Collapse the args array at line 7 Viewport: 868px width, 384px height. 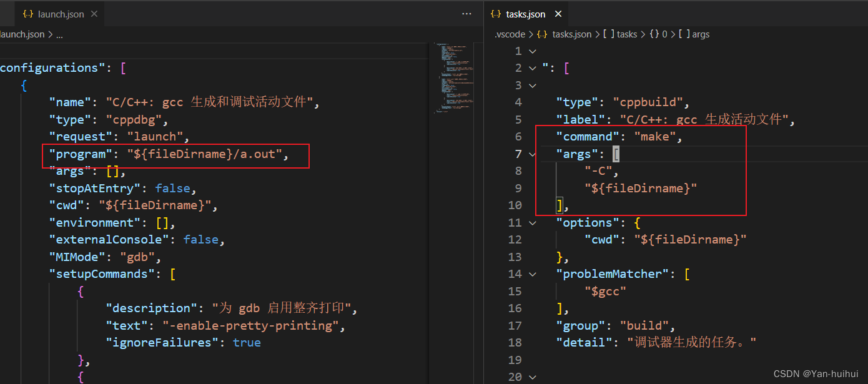[531, 154]
